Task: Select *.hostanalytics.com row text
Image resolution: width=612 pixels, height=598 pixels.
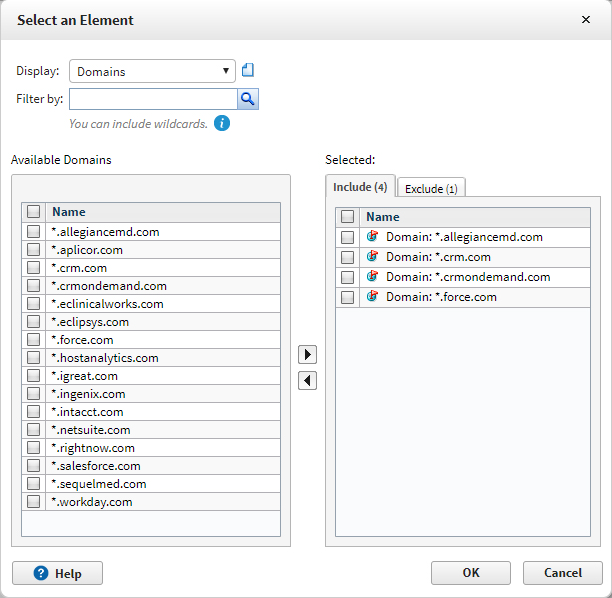Action: tap(105, 358)
